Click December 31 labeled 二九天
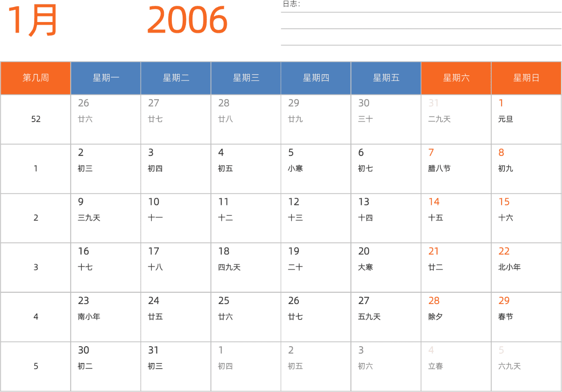 pyautogui.click(x=456, y=119)
